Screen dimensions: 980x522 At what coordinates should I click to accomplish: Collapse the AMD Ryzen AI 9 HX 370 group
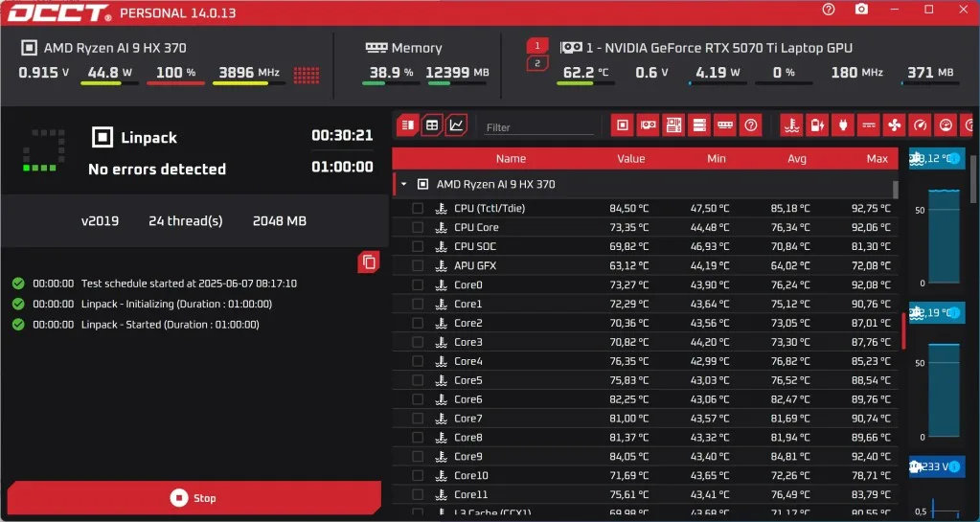click(404, 184)
